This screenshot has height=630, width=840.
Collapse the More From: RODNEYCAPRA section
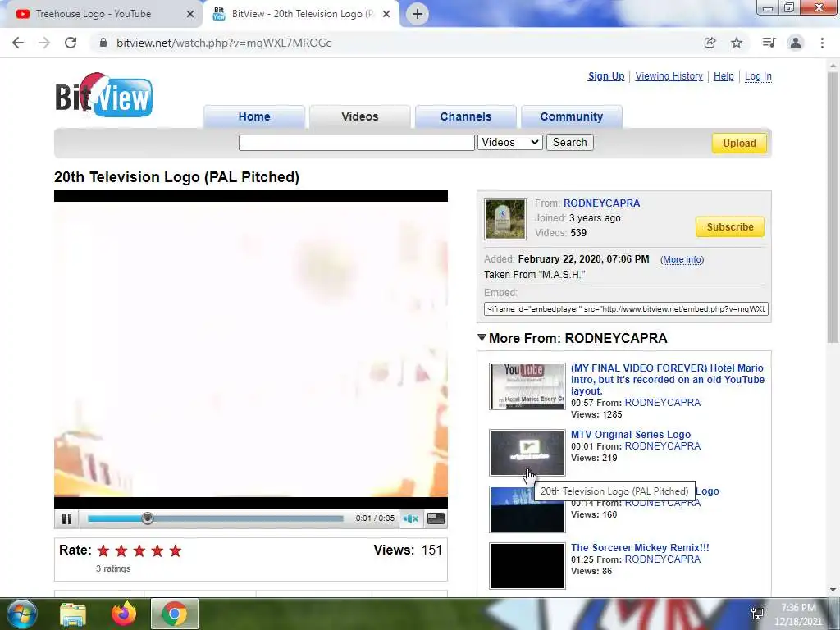[x=482, y=337]
